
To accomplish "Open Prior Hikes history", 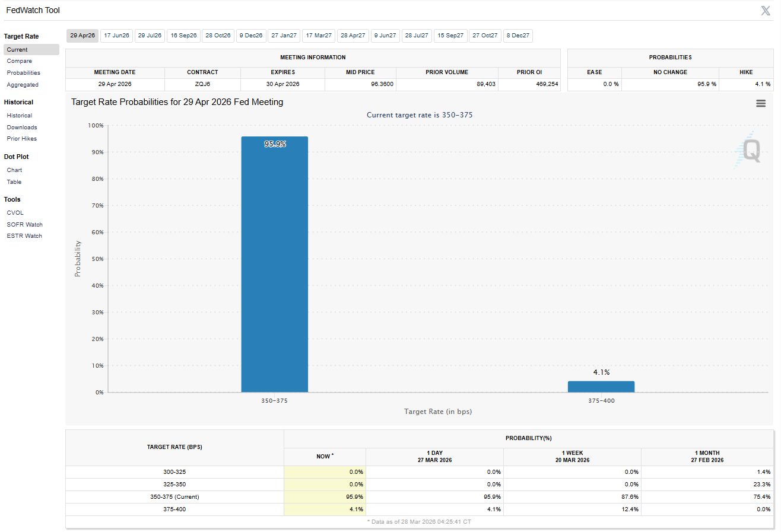I will (x=22, y=139).
